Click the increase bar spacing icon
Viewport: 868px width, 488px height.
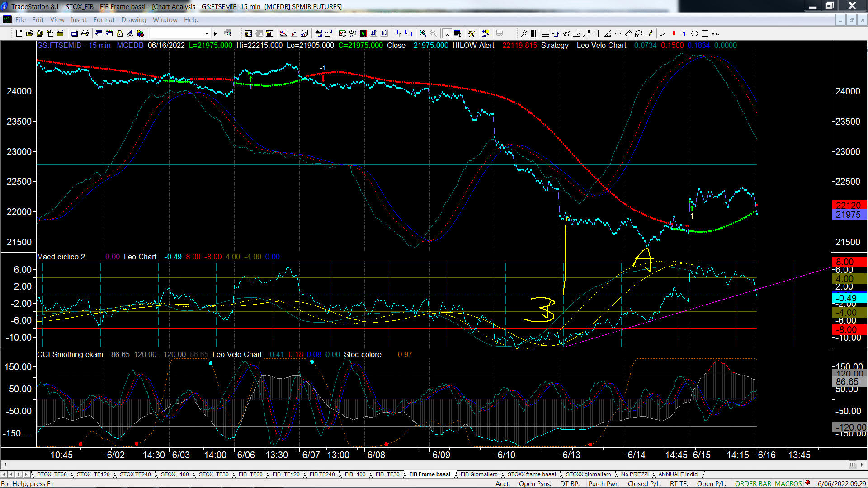coord(408,33)
